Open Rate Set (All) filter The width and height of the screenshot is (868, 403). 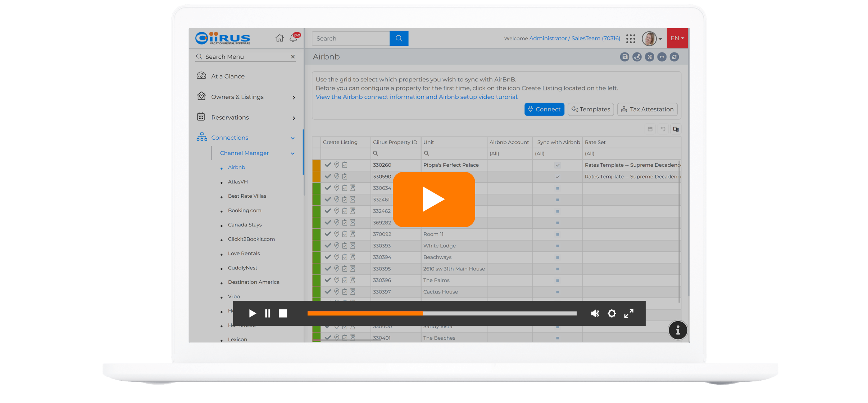(x=631, y=153)
